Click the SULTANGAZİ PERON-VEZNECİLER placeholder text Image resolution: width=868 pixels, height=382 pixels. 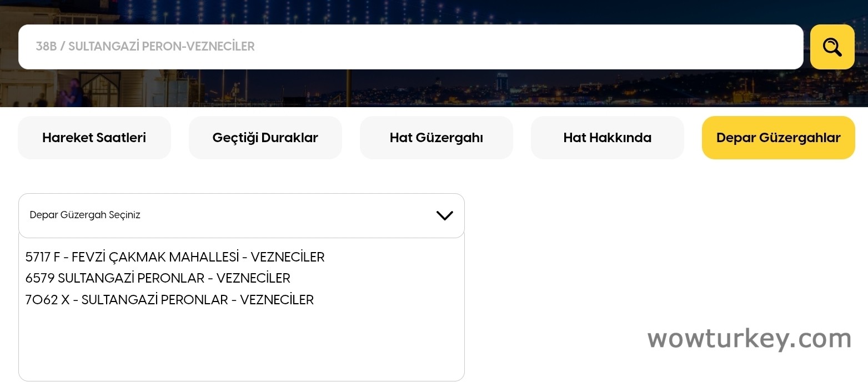161,47
